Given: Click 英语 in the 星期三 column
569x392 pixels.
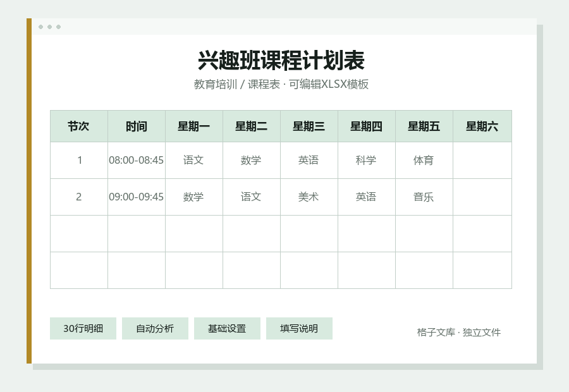Looking at the screenshot, I should (309, 160).
